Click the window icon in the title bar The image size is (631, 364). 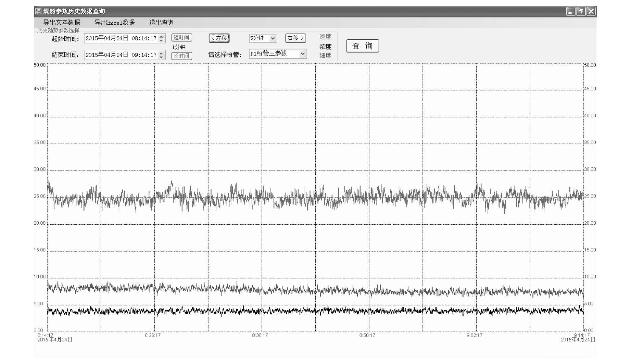pos(38,11)
